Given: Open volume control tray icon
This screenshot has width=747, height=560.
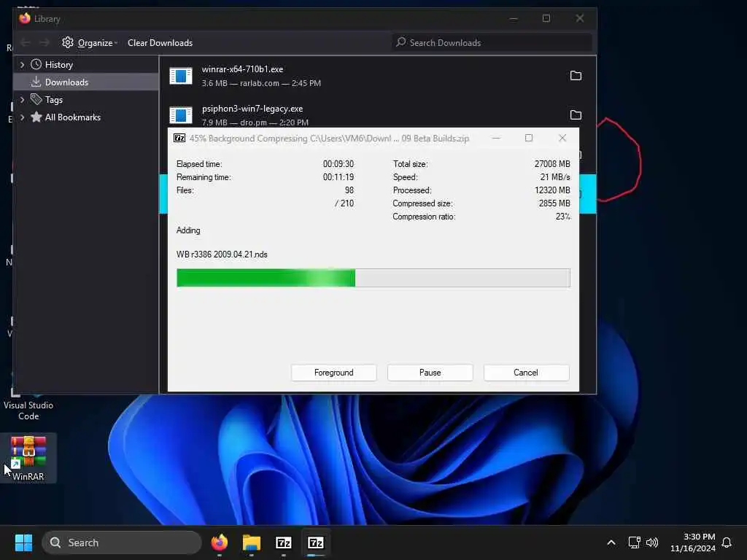Looking at the screenshot, I should (x=651, y=542).
